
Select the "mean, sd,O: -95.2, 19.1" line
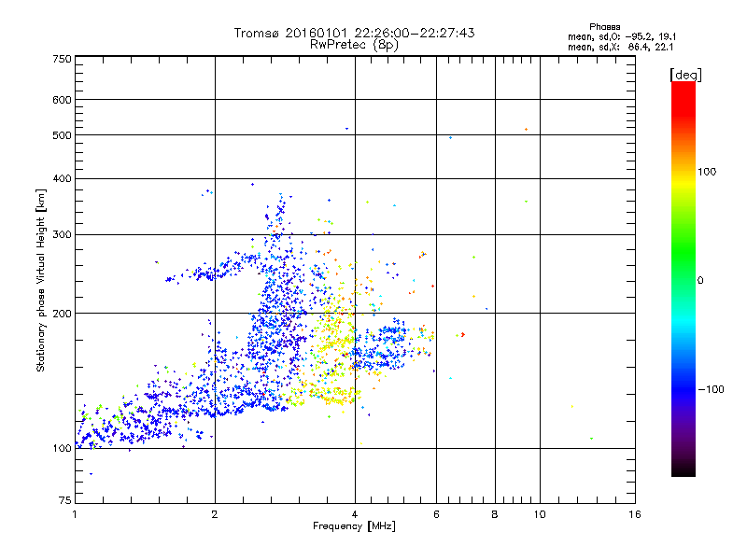[622, 36]
